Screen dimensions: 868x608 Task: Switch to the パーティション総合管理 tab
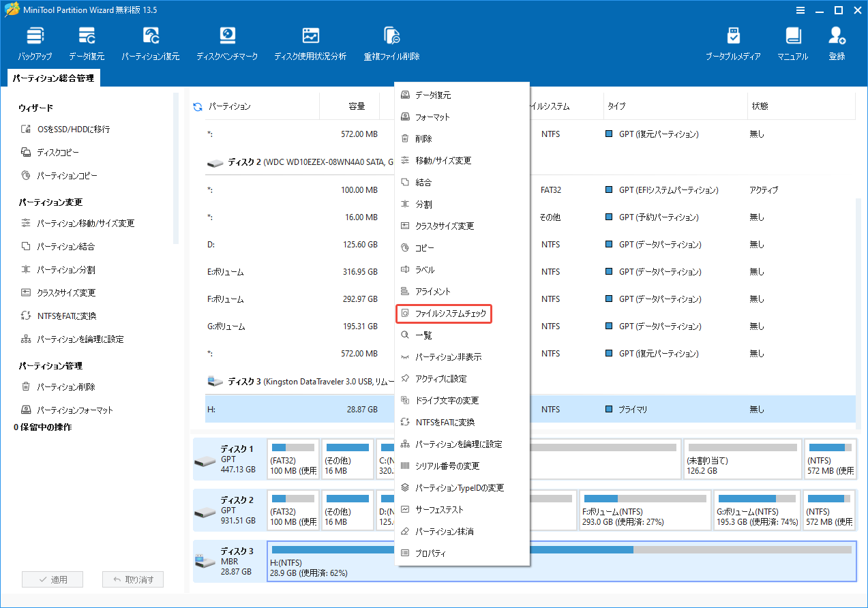53,78
